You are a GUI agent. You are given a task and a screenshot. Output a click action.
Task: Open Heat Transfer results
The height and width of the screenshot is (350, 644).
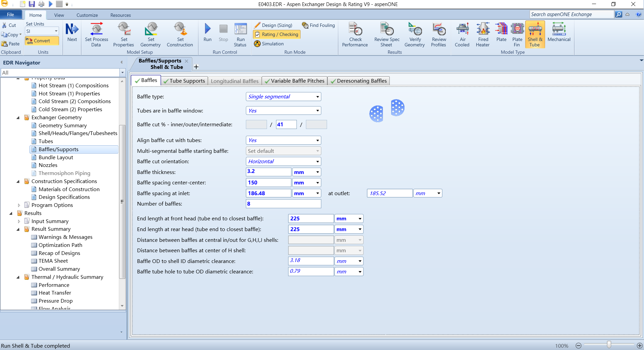55,293
